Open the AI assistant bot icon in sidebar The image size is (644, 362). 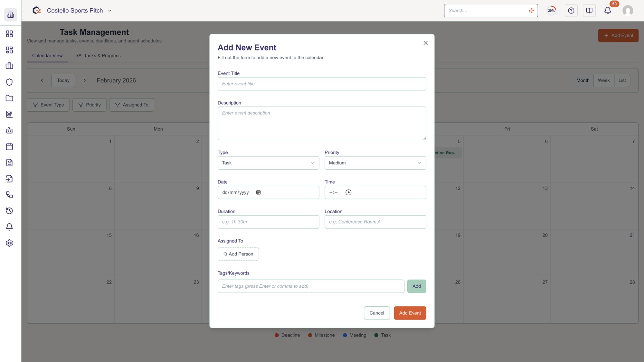click(9, 130)
